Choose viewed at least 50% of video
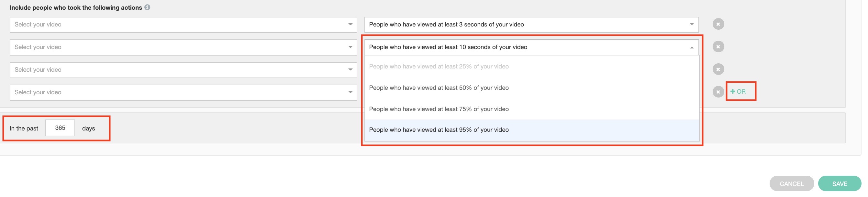 pyautogui.click(x=439, y=88)
